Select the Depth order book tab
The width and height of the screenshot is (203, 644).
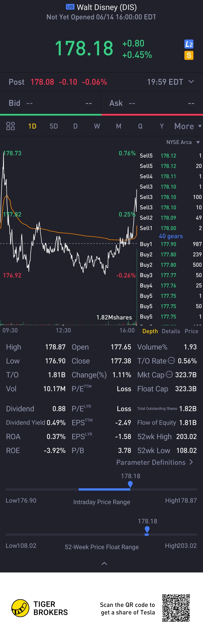pos(150,331)
